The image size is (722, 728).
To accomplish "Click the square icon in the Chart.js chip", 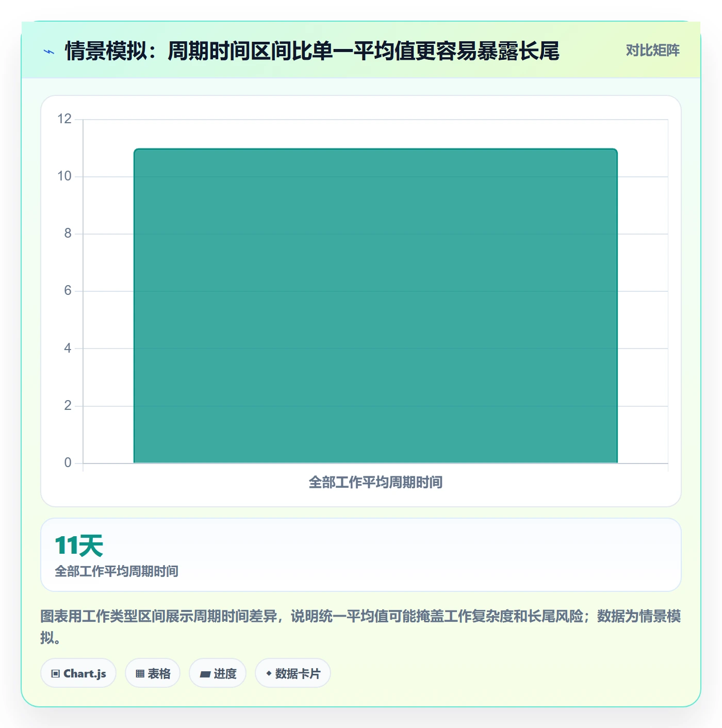I will click(x=56, y=673).
